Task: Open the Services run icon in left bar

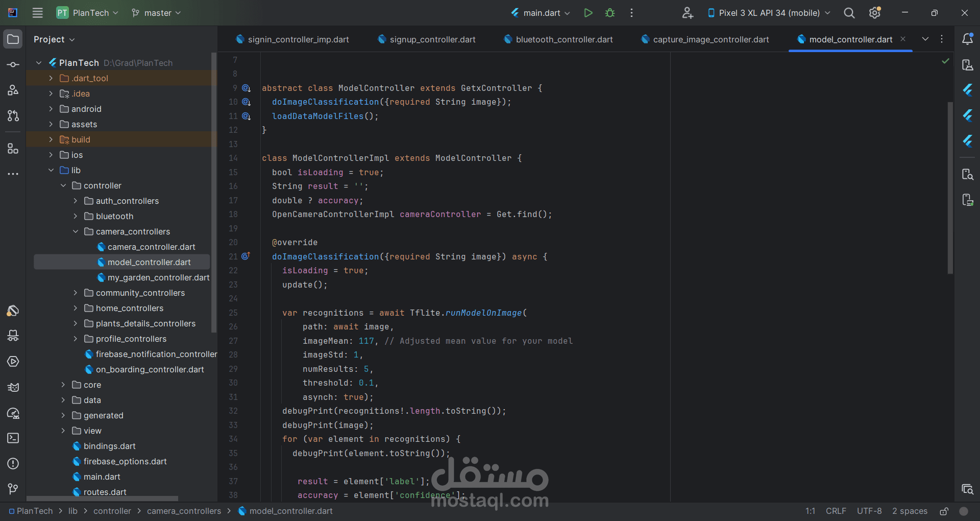Action: (x=13, y=362)
